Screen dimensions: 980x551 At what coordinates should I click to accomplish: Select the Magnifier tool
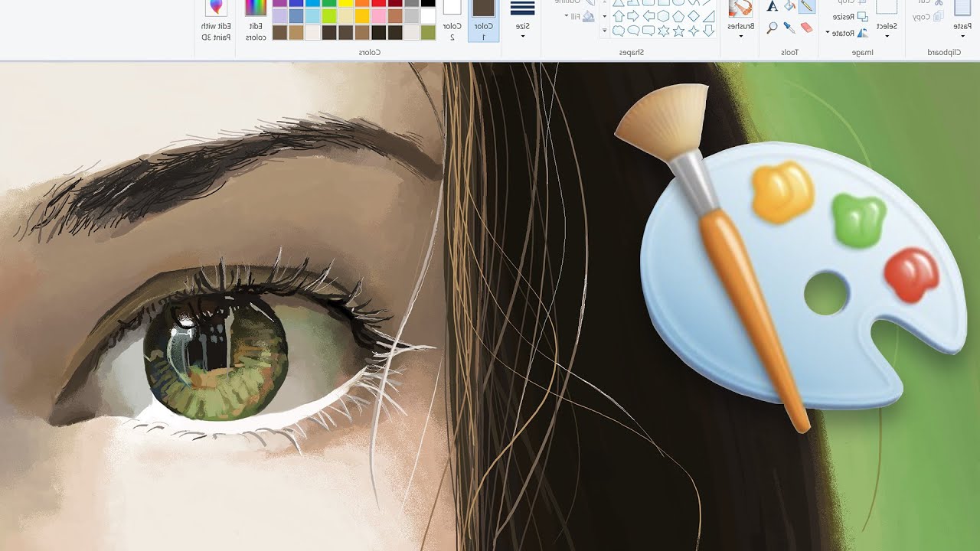point(773,28)
